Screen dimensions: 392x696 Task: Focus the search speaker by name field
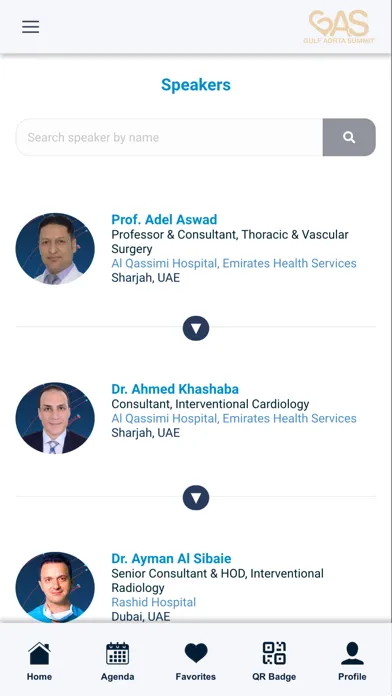(x=169, y=137)
